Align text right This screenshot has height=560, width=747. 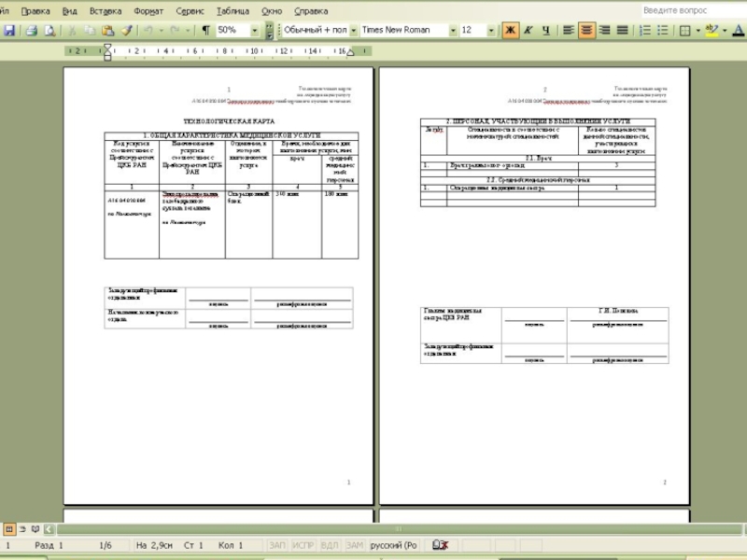[604, 31]
